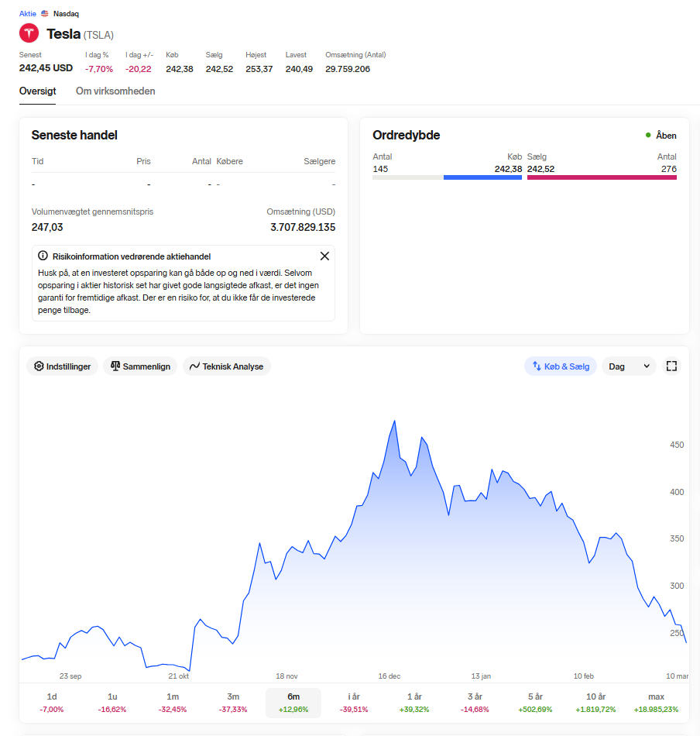Click the red Sælg order depth bar

602,177
